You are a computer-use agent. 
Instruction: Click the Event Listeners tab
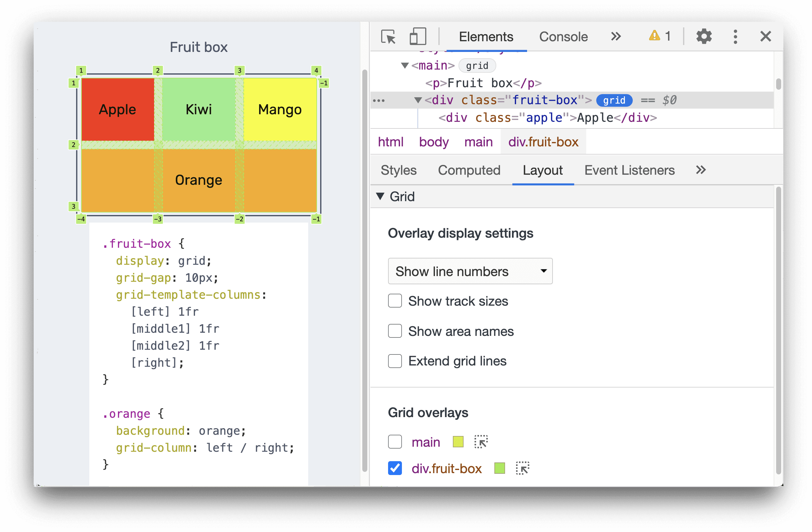pos(627,171)
